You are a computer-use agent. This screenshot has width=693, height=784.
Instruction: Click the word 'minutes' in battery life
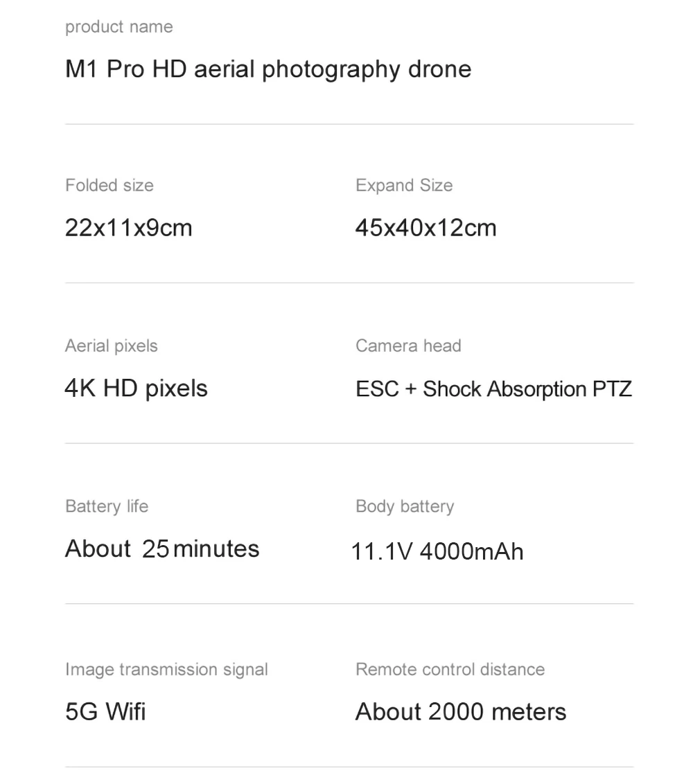pyautogui.click(x=217, y=549)
